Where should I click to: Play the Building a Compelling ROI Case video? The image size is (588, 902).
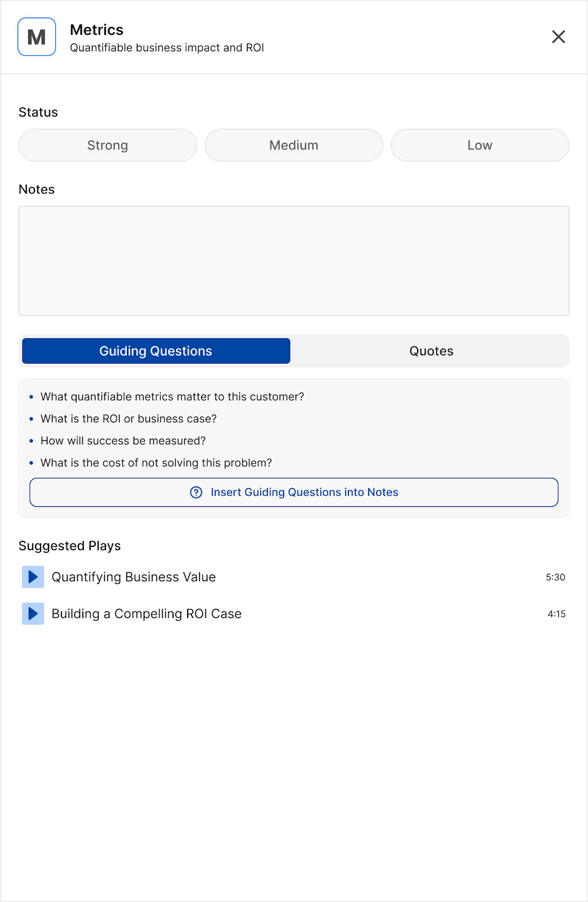[33, 614]
